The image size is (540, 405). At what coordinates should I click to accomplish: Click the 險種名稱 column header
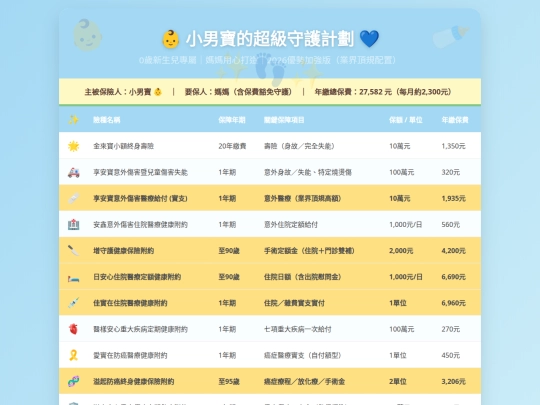107,120
